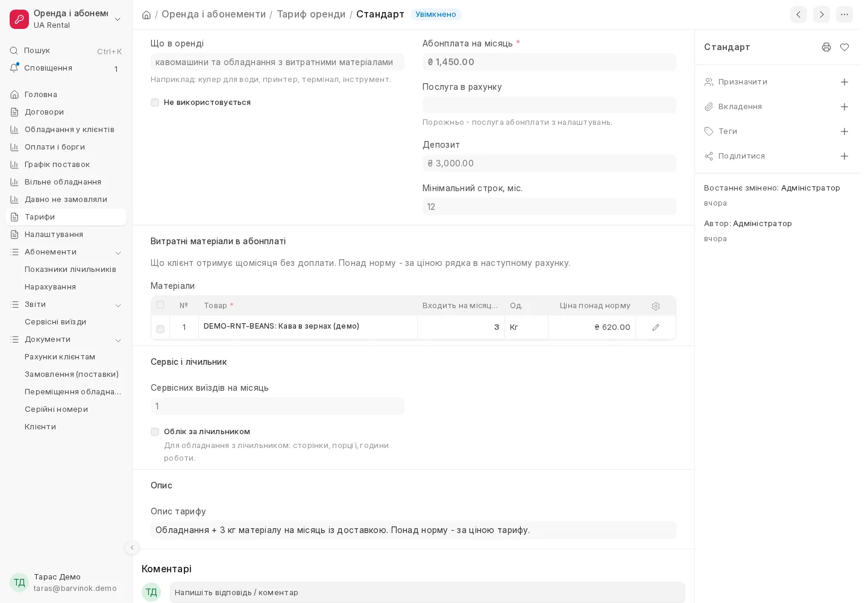Navigate to Тариф оренди breadcrumb
Image resolution: width=868 pixels, height=603 pixels.
[x=311, y=14]
